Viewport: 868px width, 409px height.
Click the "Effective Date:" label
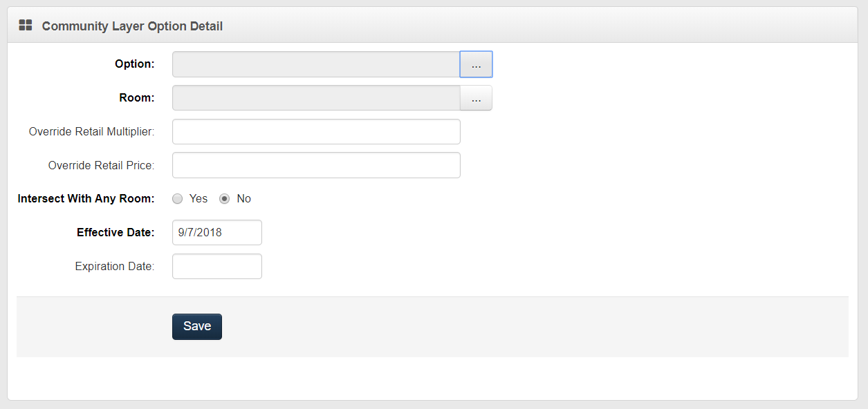tap(115, 233)
